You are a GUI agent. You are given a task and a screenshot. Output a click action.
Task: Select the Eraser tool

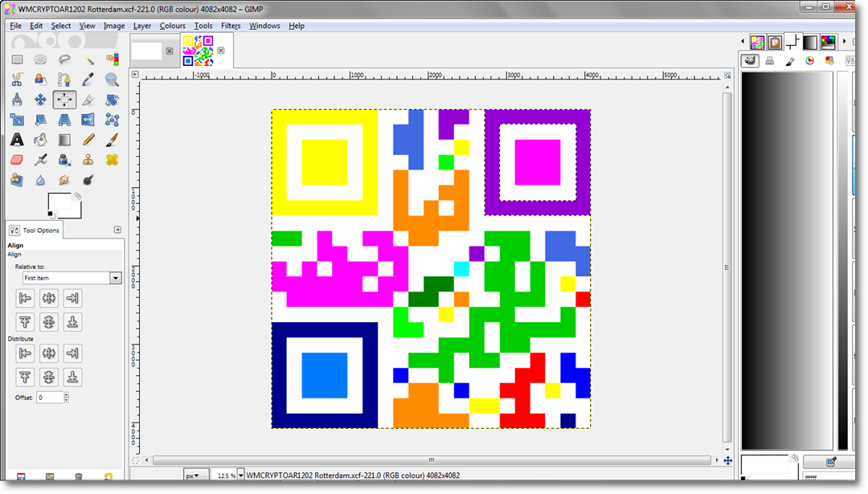click(x=17, y=160)
